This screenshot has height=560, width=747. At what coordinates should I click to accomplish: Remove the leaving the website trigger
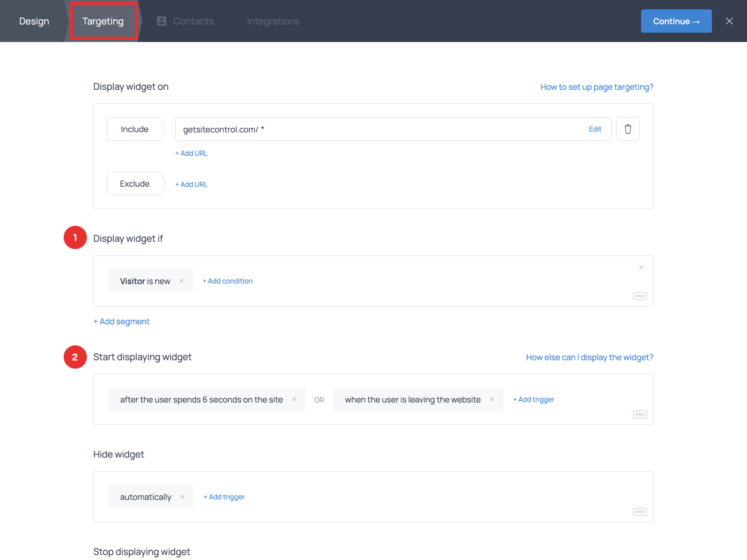tap(492, 400)
